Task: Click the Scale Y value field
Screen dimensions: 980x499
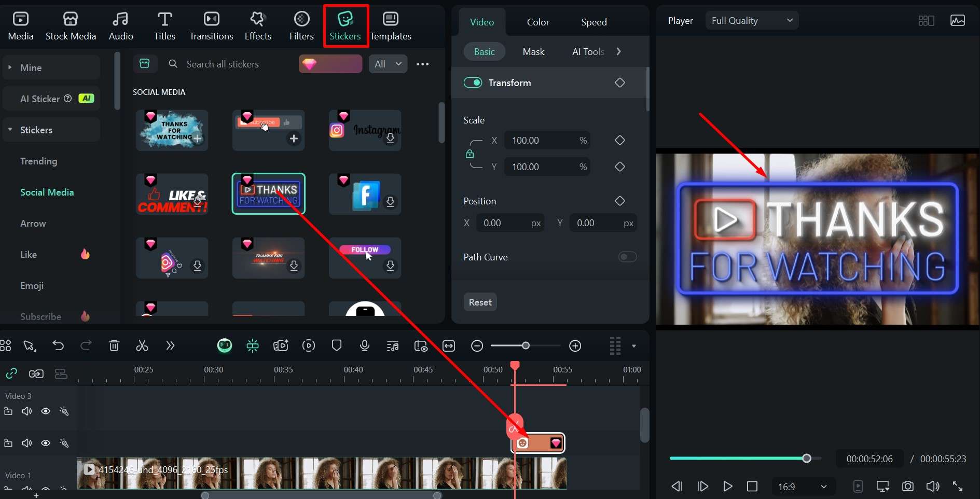Action: point(547,167)
